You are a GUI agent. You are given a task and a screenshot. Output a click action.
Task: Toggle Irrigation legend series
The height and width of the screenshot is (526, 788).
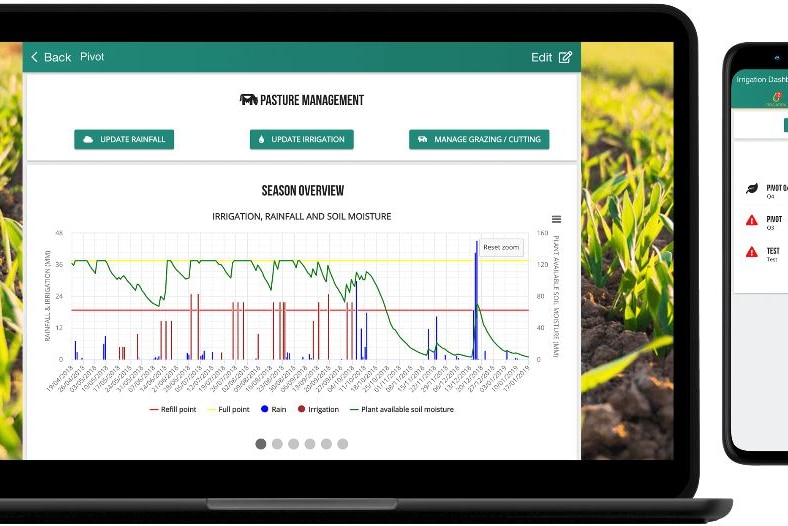(x=319, y=409)
